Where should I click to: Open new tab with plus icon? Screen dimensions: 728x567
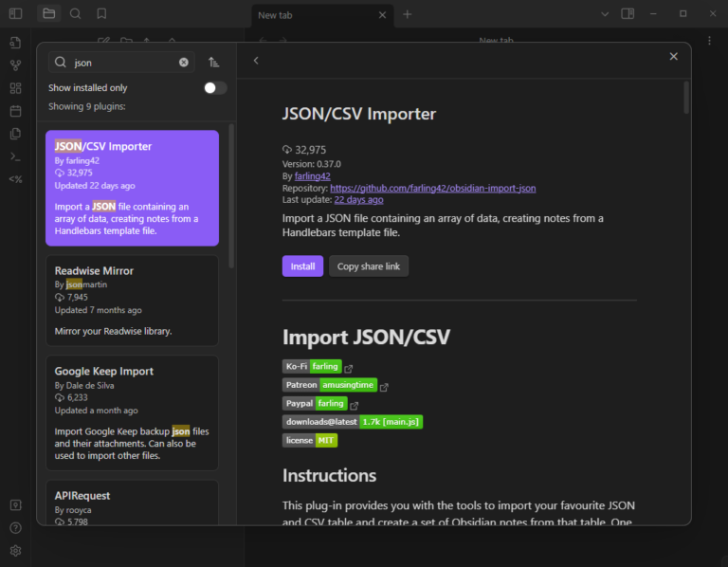[x=408, y=14]
